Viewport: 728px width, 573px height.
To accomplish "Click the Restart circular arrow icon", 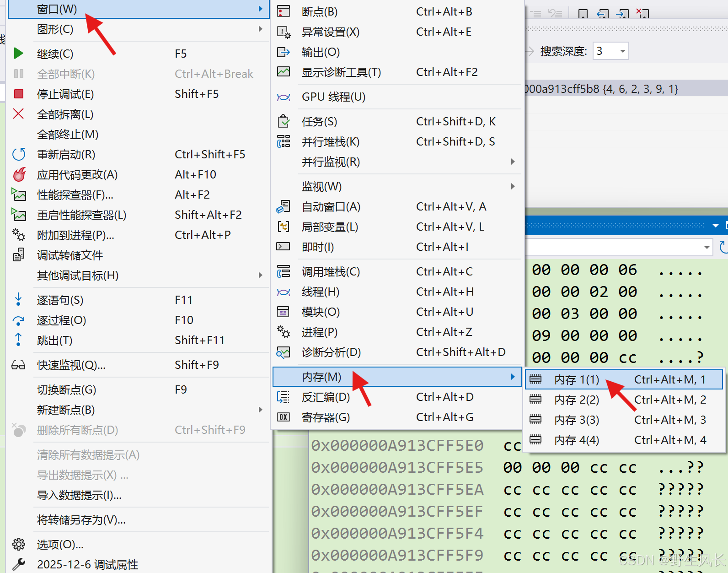I will click(x=19, y=154).
